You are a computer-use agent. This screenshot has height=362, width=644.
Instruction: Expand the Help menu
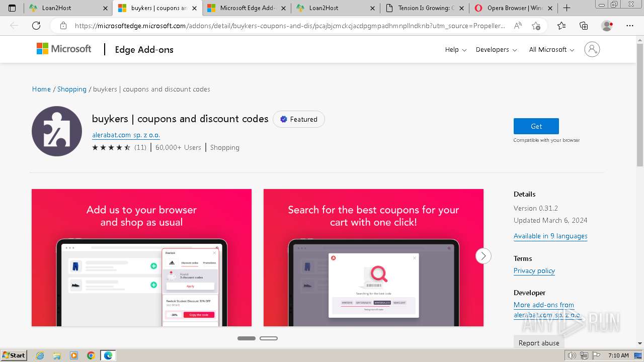pos(456,49)
